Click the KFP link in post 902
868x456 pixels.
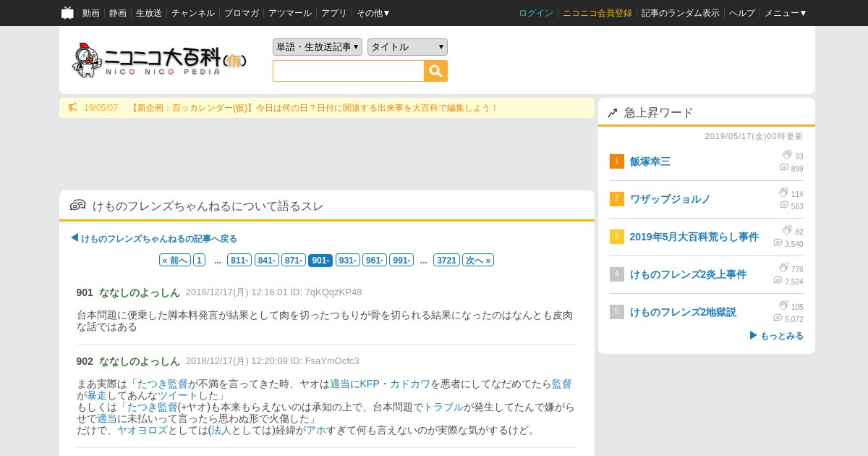click(370, 384)
